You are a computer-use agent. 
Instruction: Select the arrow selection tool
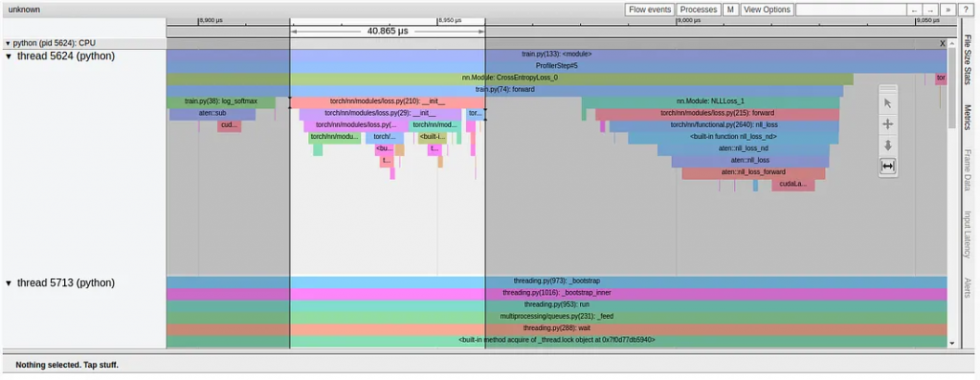(887, 103)
